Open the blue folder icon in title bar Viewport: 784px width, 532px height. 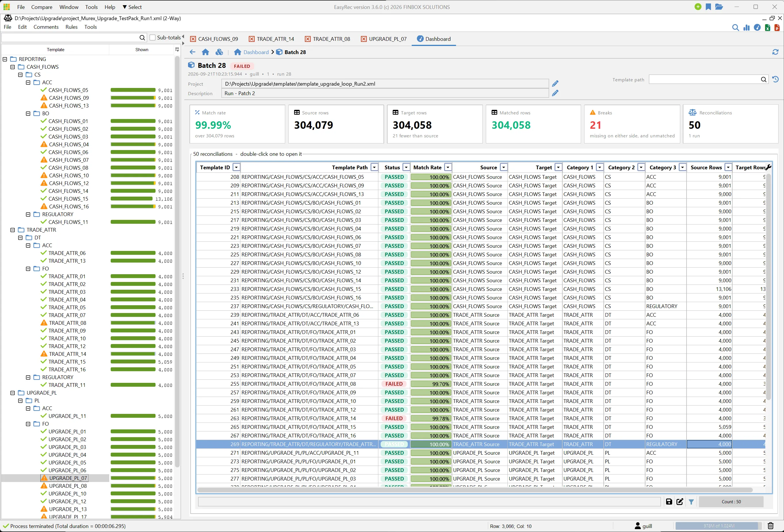point(719,7)
